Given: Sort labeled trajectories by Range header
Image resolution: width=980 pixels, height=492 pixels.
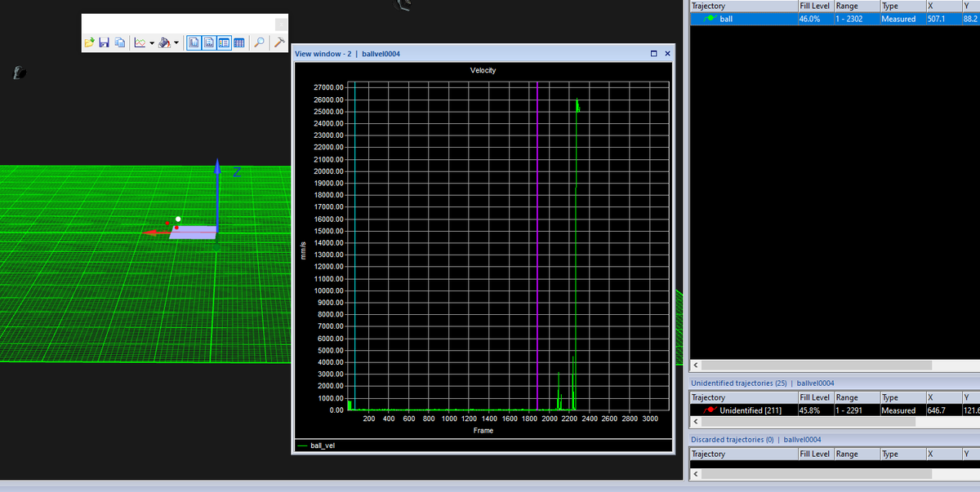Looking at the screenshot, I should click(x=856, y=6).
